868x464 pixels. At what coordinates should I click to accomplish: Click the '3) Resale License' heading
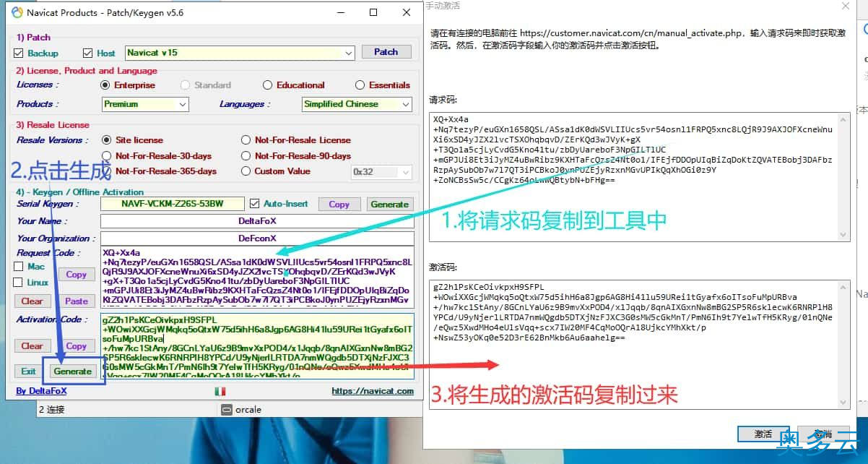[x=53, y=125]
